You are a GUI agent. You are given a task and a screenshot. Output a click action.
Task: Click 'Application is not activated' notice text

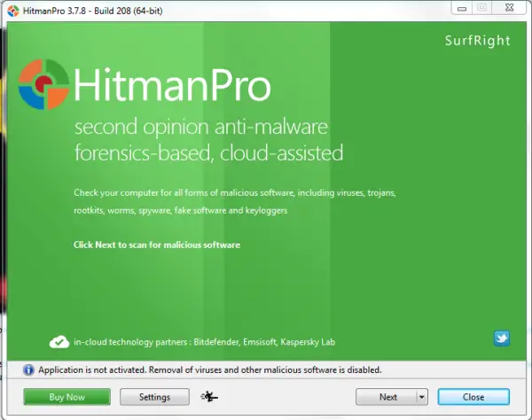click(x=209, y=369)
